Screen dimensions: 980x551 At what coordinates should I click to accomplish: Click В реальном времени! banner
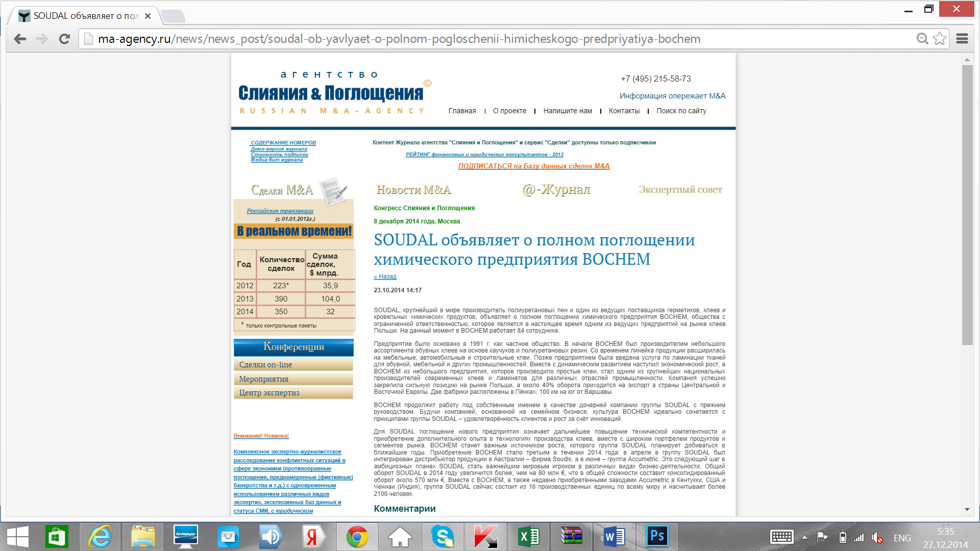tap(294, 231)
